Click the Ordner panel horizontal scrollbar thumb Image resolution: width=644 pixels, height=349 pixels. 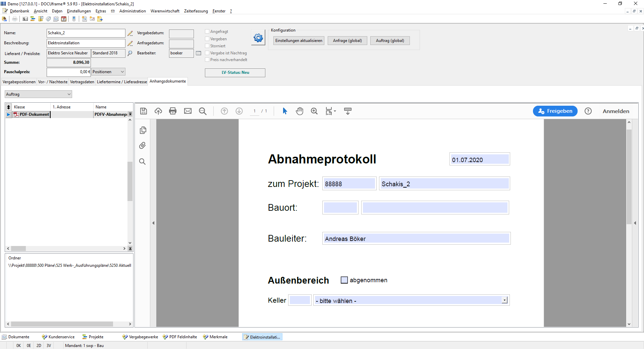pos(62,324)
